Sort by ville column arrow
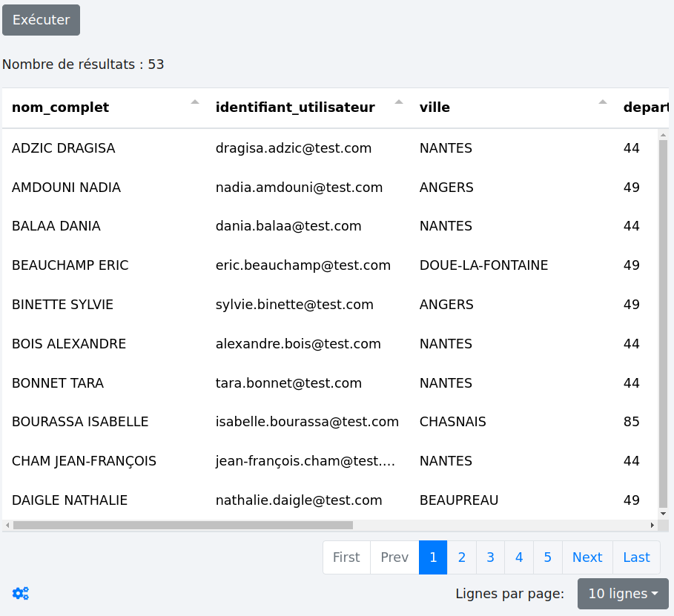The width and height of the screenshot is (674, 616). [x=603, y=102]
